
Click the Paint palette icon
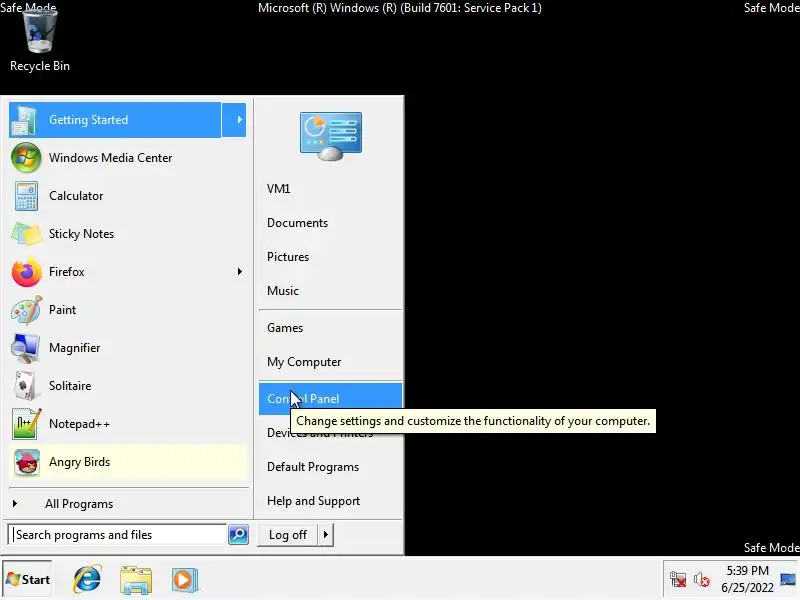[x=26, y=310]
